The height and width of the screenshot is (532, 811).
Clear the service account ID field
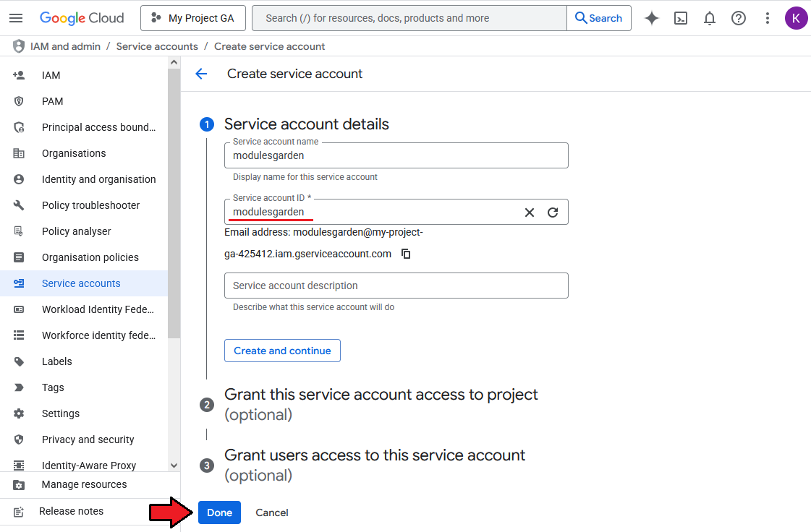pyautogui.click(x=530, y=213)
